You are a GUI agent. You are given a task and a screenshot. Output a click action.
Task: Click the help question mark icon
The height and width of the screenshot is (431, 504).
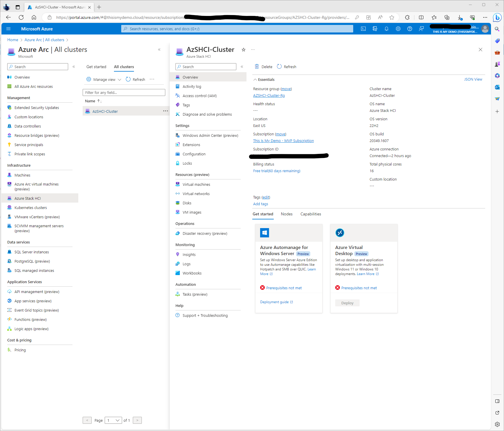click(x=409, y=29)
